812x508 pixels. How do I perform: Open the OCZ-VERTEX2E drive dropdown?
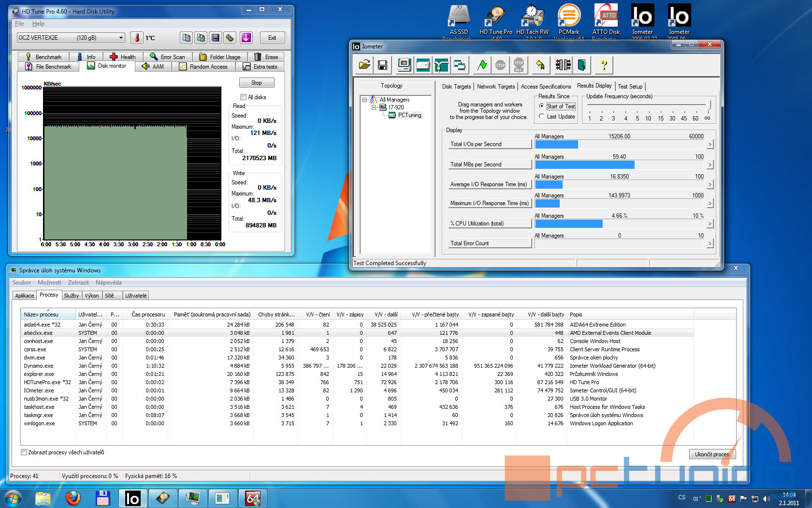point(121,38)
